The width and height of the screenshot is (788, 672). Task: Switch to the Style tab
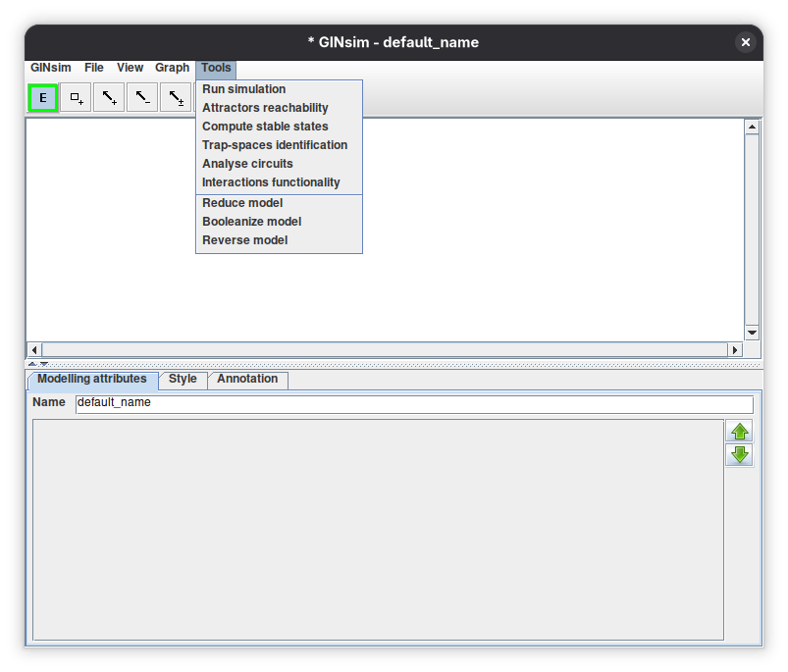click(x=183, y=380)
